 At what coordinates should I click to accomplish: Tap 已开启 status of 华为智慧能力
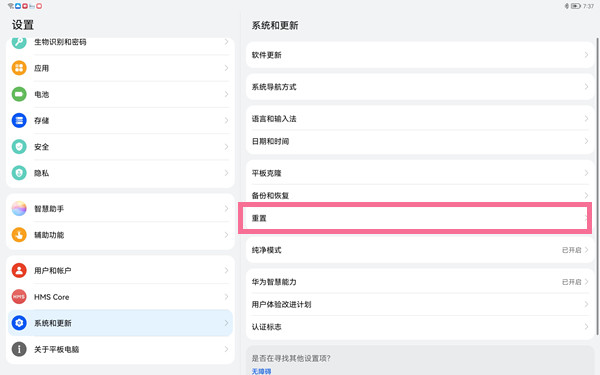coord(571,282)
